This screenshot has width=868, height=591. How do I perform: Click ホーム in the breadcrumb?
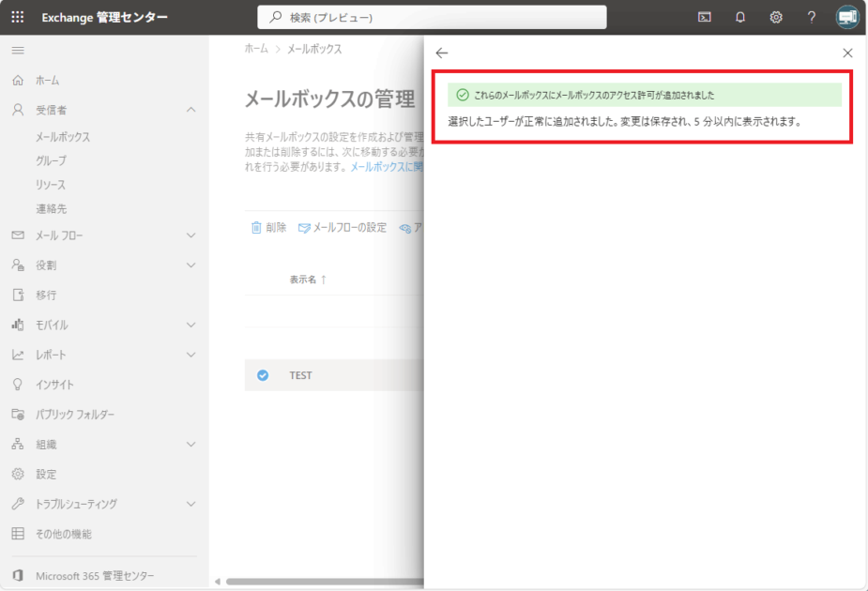256,49
